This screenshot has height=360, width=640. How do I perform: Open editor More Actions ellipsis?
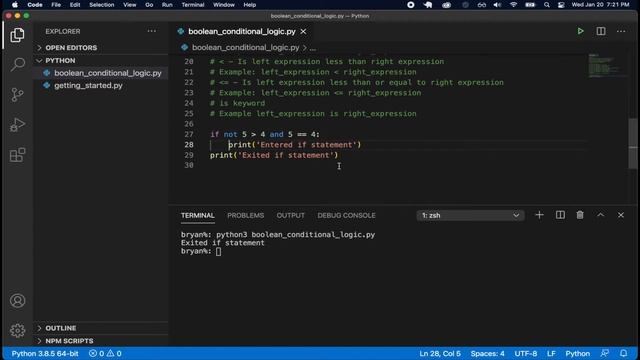pos(621,31)
